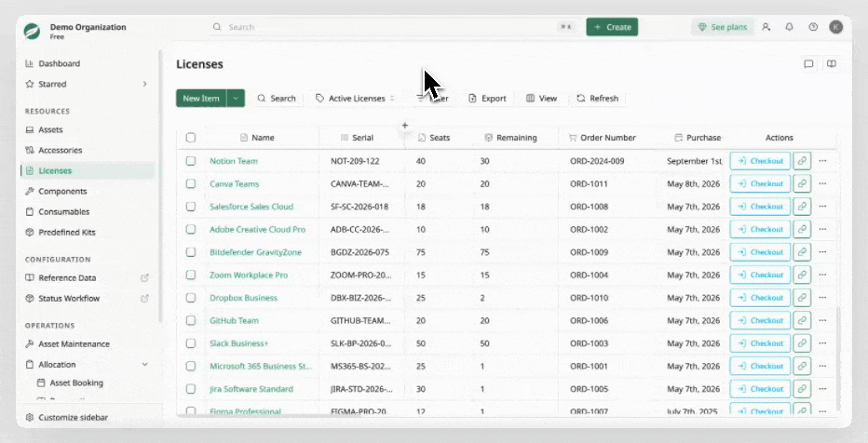
Task: Open more actions for Jira Software Standard row
Action: coord(822,389)
